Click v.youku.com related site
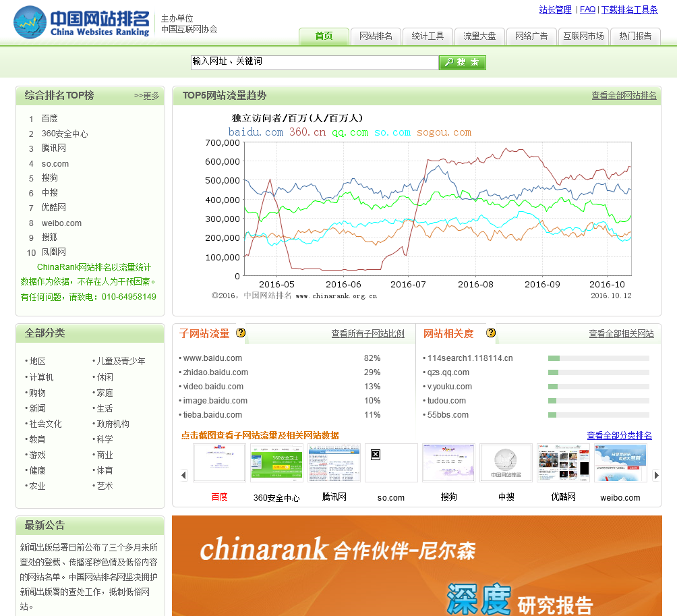The image size is (677, 616). (x=450, y=387)
